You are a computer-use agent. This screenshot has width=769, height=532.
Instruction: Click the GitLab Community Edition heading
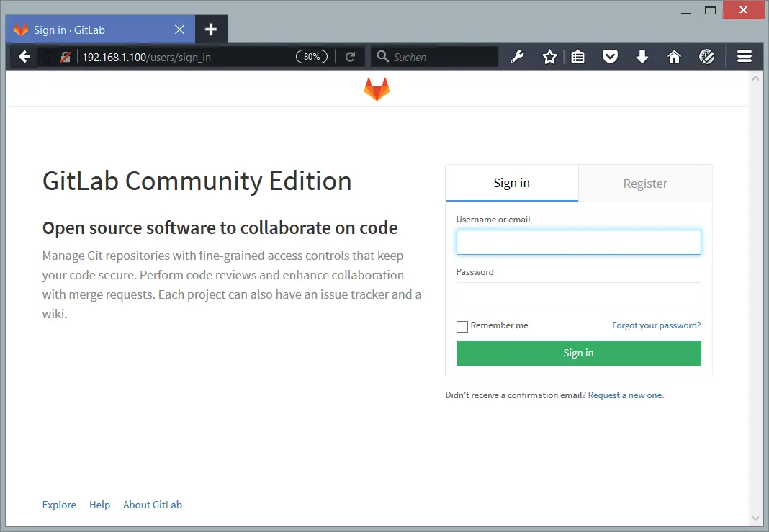(x=197, y=181)
